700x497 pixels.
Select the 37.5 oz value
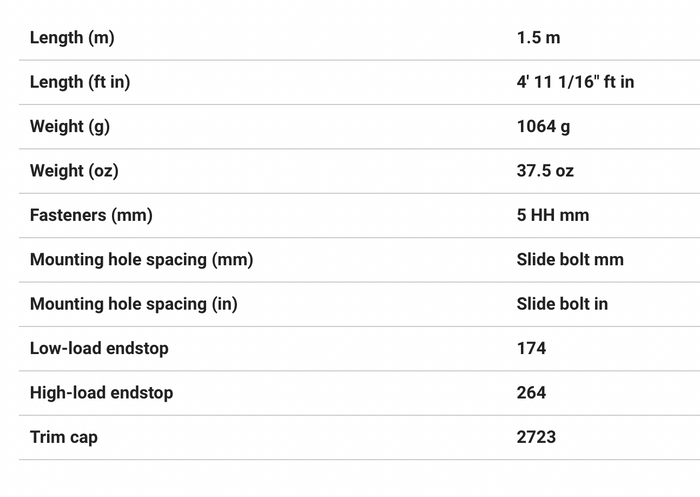click(x=545, y=171)
